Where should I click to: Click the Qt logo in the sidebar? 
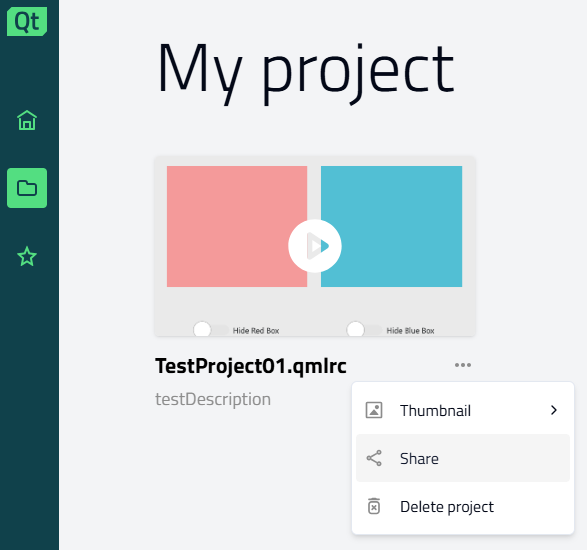pos(27,21)
